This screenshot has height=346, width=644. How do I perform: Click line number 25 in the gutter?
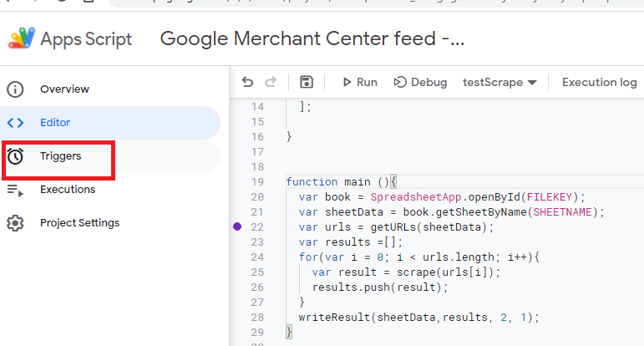tap(257, 272)
